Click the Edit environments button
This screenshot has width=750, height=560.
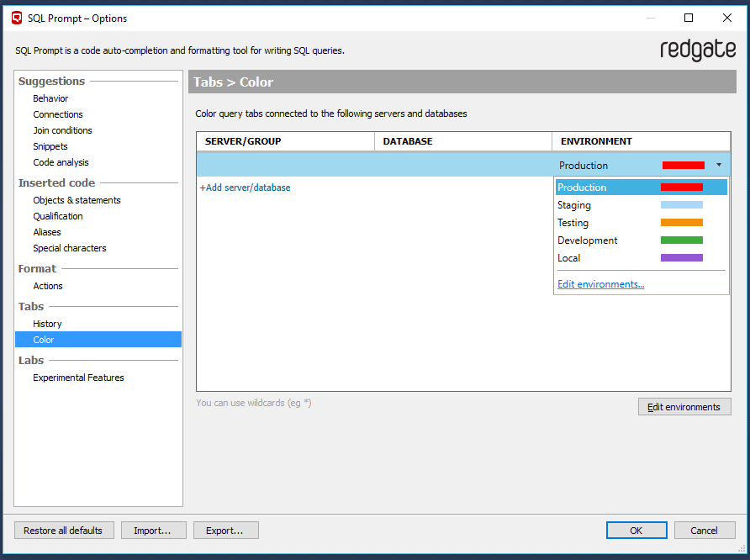tap(684, 407)
